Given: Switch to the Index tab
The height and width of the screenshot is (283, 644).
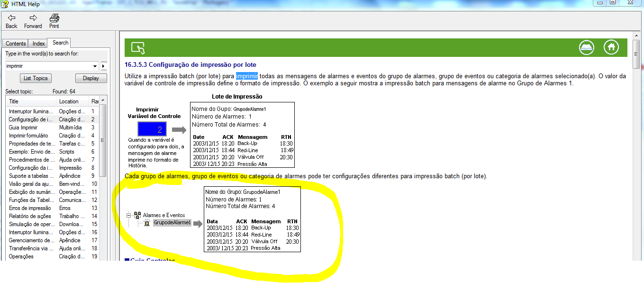Looking at the screenshot, I should click(39, 44).
